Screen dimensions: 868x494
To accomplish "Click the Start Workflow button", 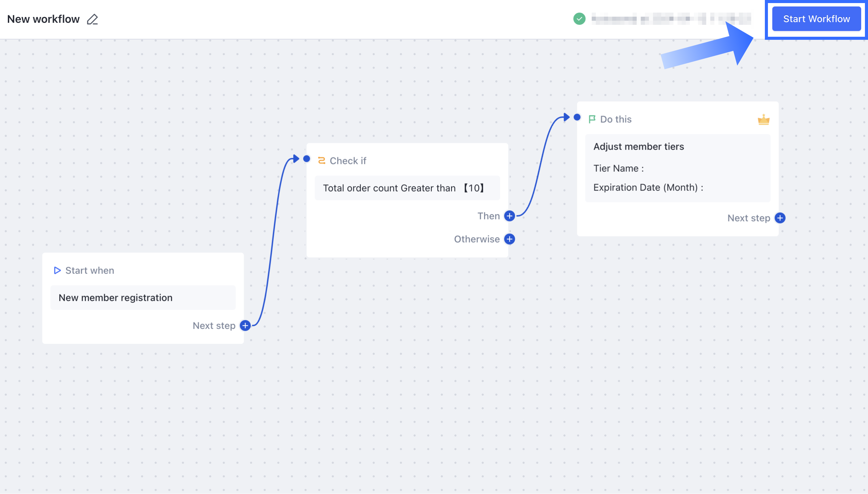I will (816, 19).
